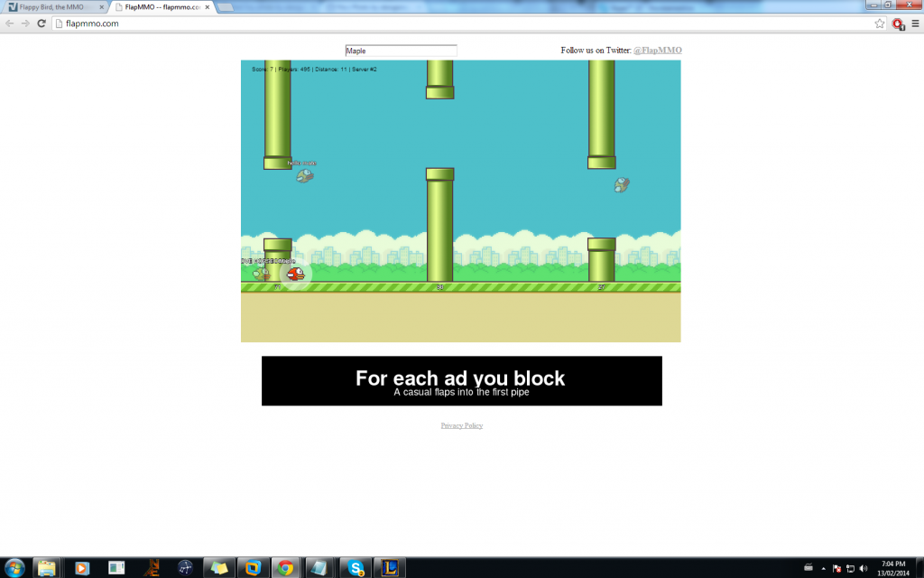Open the ad blocker extension icon

tap(898, 23)
